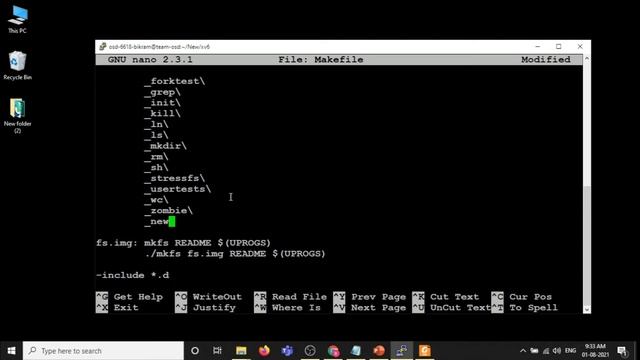Viewport: 640px width, 360px height.
Task: Open the battery status tray icon
Action: 534,351
